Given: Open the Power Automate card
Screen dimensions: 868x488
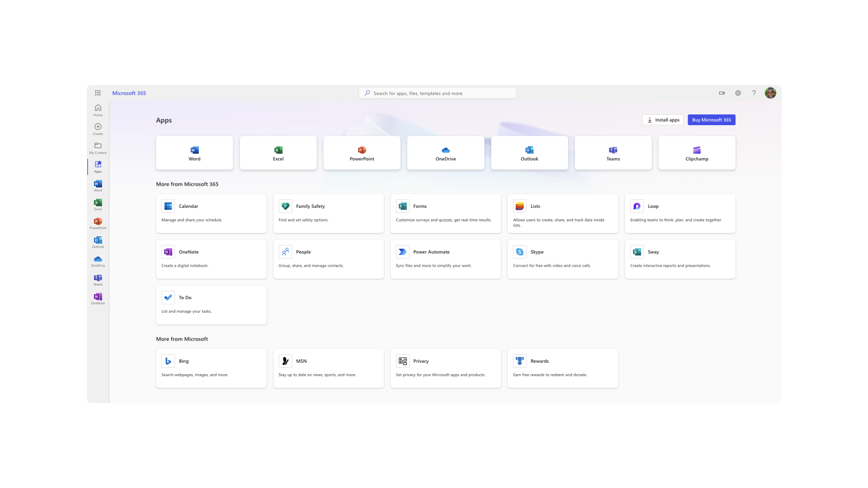Looking at the screenshot, I should (445, 259).
